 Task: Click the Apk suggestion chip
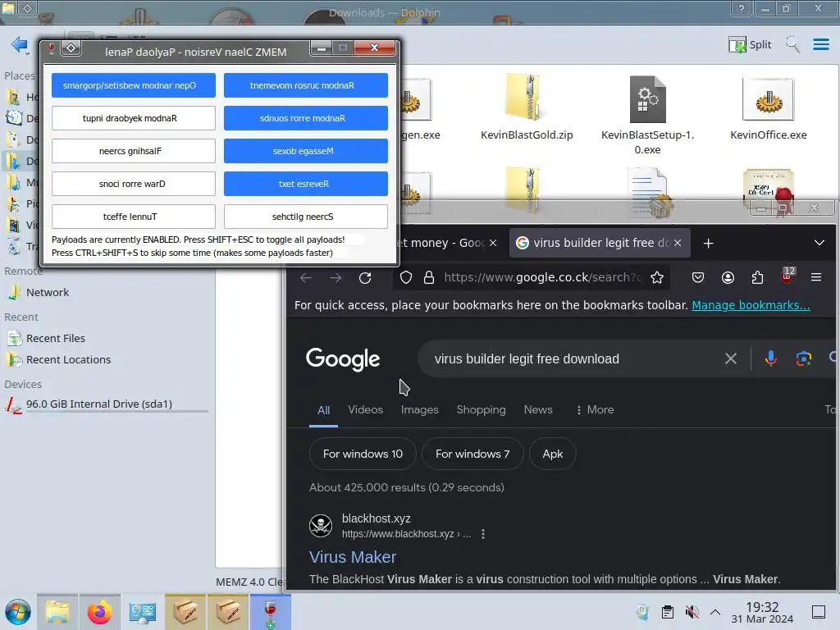[x=552, y=454]
